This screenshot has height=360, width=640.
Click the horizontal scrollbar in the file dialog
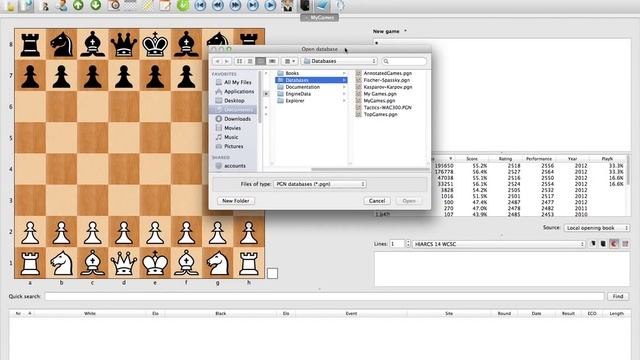(x=369, y=169)
